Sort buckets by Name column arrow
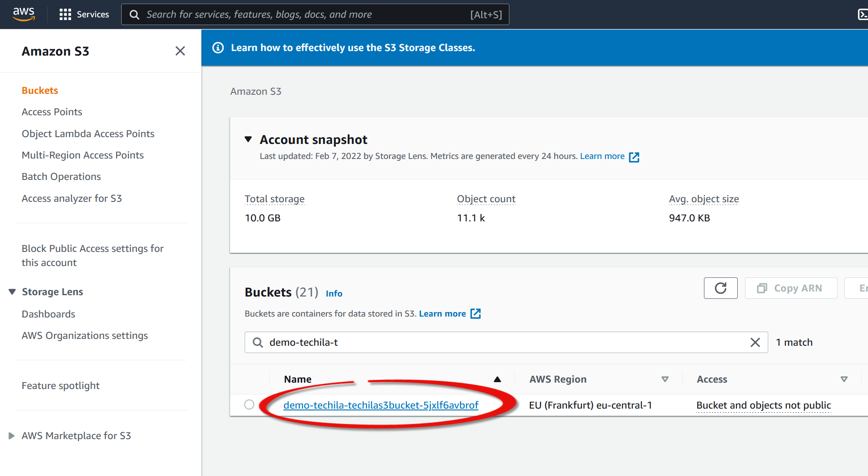The image size is (868, 476). coord(497,379)
